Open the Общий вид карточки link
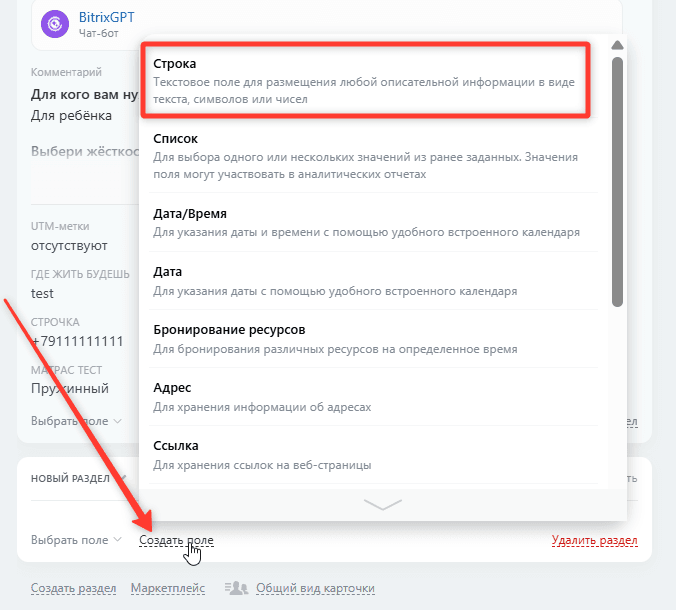The width and height of the screenshot is (676, 610). pyautogui.click(x=315, y=588)
